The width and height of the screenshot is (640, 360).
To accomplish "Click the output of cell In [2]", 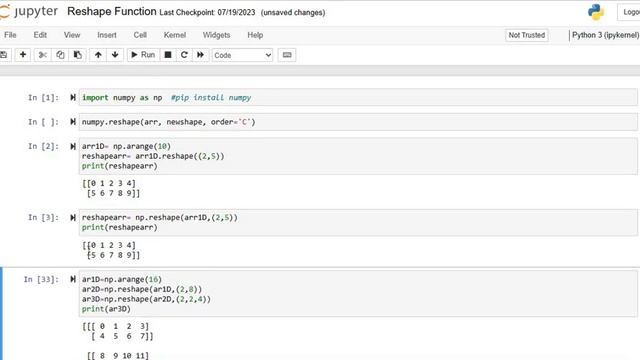I will 111,188.
